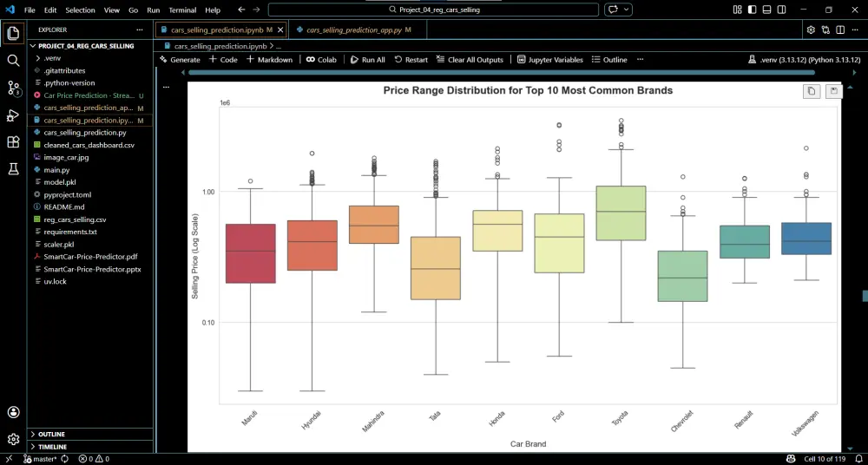Click the horizontal output scrollbar

[502, 72]
